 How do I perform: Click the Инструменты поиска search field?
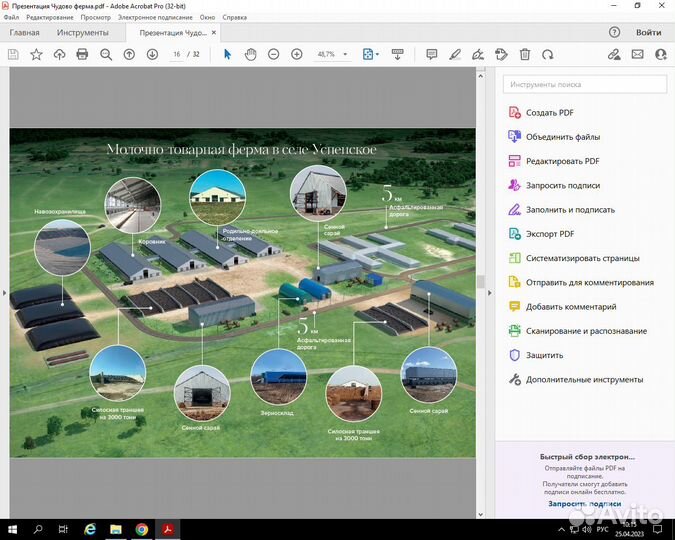(x=585, y=85)
